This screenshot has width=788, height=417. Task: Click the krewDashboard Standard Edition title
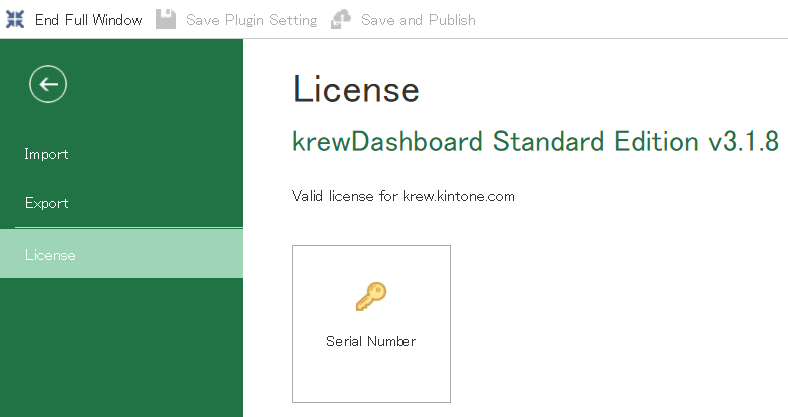pyautogui.click(x=496, y=141)
